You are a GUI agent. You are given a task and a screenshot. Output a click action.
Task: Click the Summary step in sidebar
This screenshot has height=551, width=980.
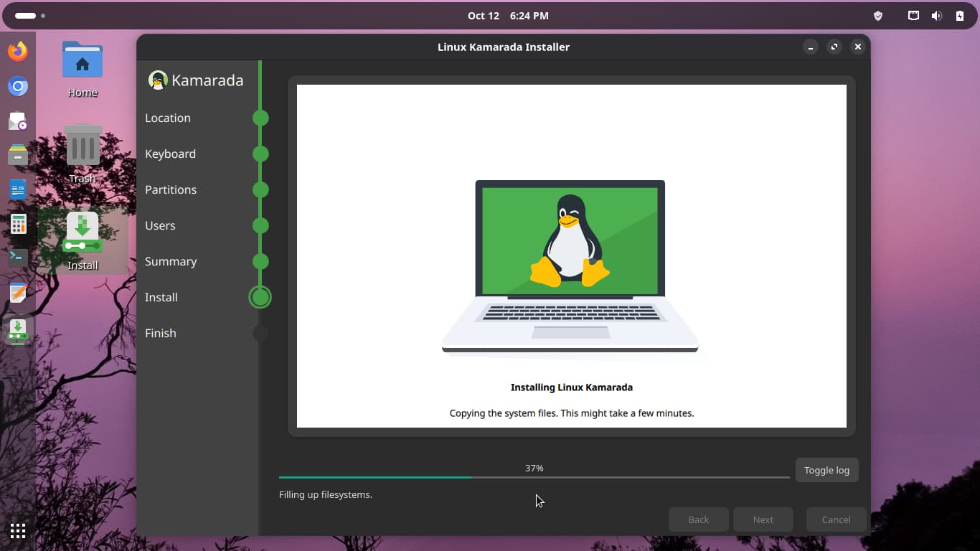click(171, 261)
